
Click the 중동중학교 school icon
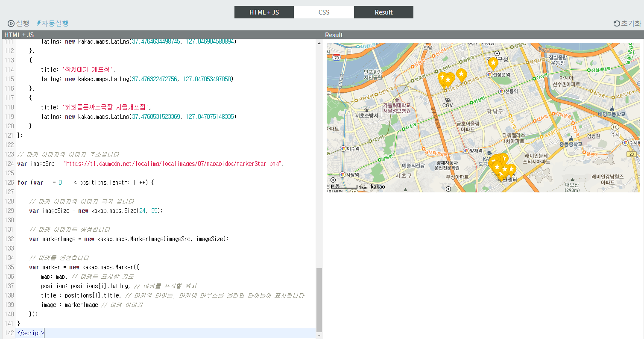[571, 139]
